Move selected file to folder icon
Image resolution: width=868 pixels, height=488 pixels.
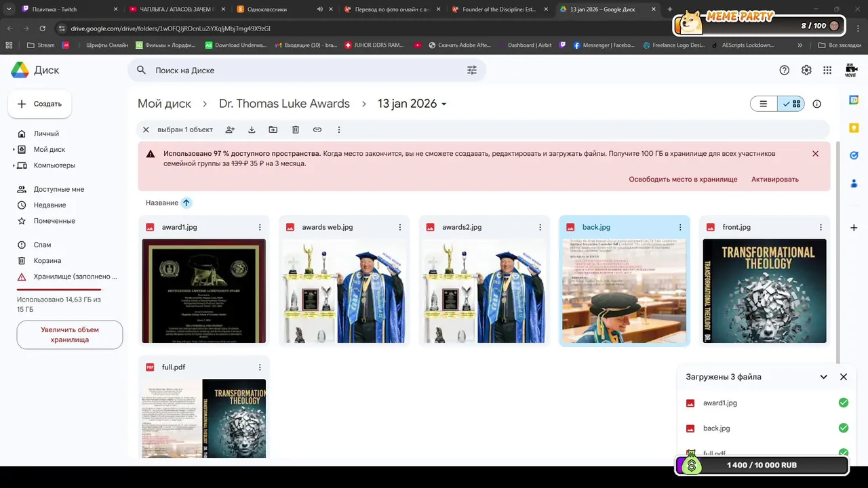(x=273, y=129)
